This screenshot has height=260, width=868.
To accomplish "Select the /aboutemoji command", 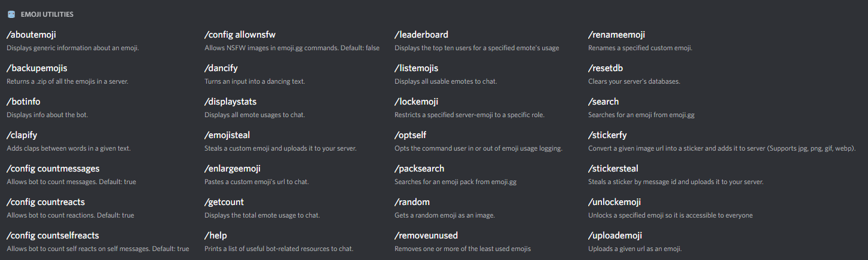I will [31, 35].
